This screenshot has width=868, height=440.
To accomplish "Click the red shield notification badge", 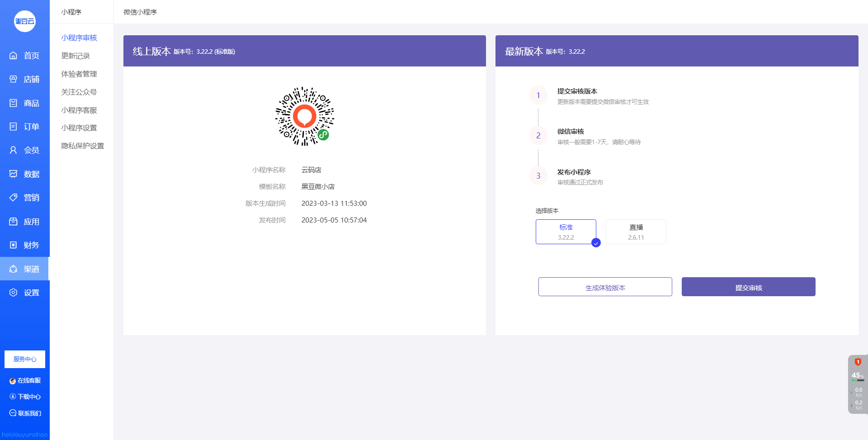I will [858, 362].
